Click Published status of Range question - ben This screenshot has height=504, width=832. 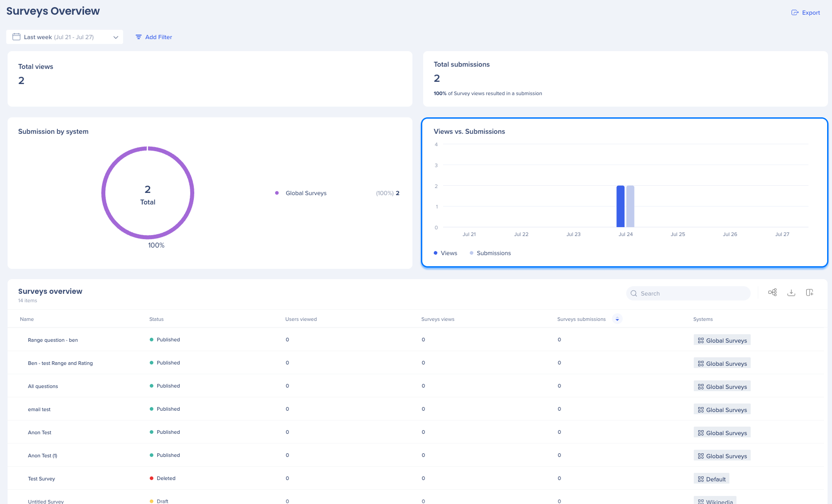click(x=165, y=340)
